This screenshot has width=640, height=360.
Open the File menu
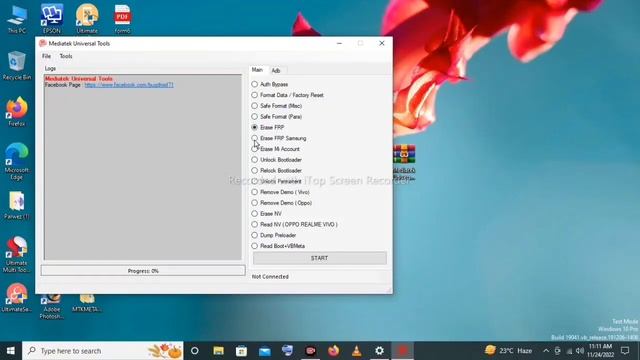(x=47, y=56)
